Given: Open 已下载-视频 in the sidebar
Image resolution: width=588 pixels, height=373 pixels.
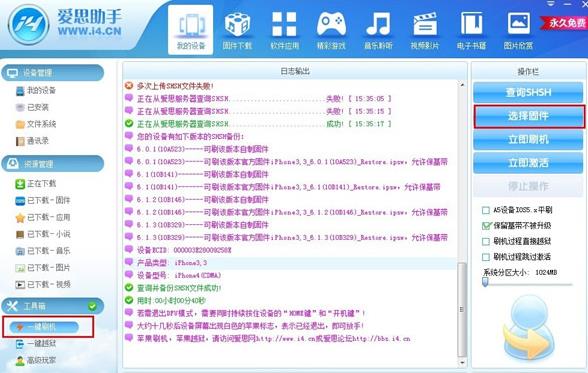Looking at the screenshot, I should (x=43, y=284).
